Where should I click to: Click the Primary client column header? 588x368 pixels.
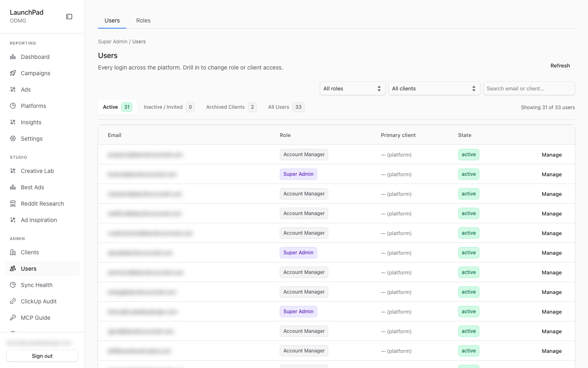(x=399, y=135)
